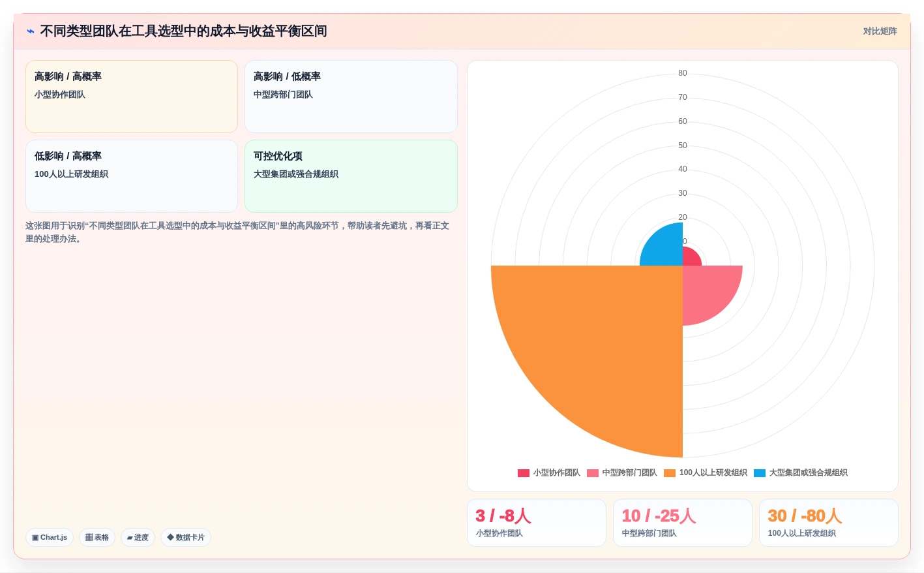Click the orange polar chart segment
The width and height of the screenshot is (924, 573).
pyautogui.click(x=600, y=346)
